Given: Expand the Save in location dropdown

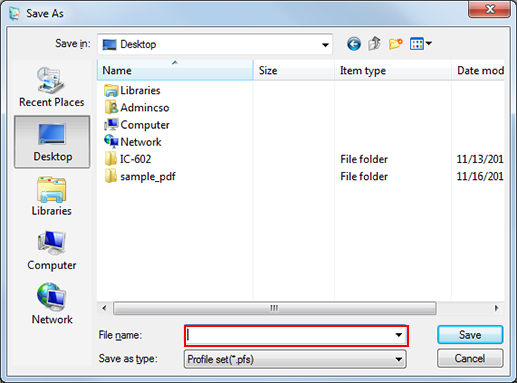Looking at the screenshot, I should tap(325, 44).
